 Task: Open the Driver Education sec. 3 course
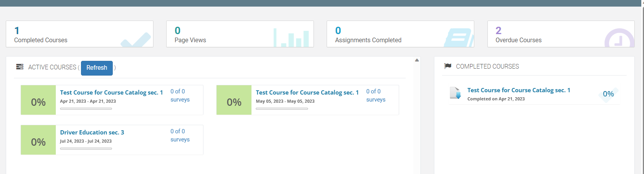pyautogui.click(x=92, y=133)
